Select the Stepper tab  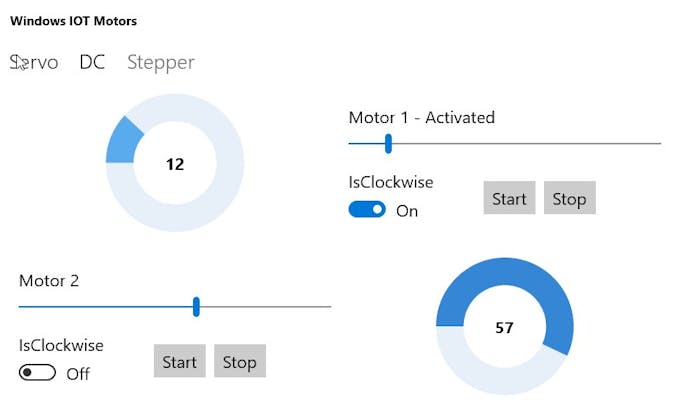pyautogui.click(x=161, y=63)
